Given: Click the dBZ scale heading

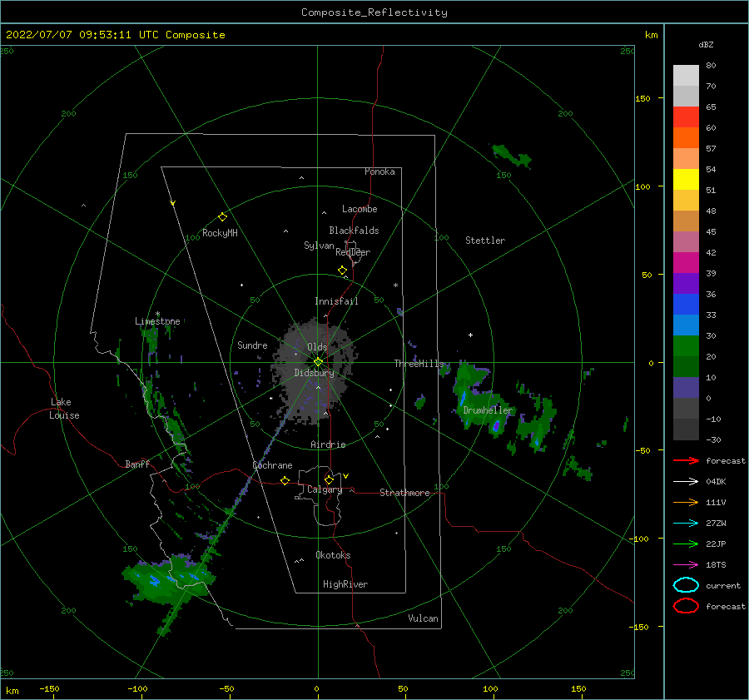Looking at the screenshot, I should click(706, 44).
